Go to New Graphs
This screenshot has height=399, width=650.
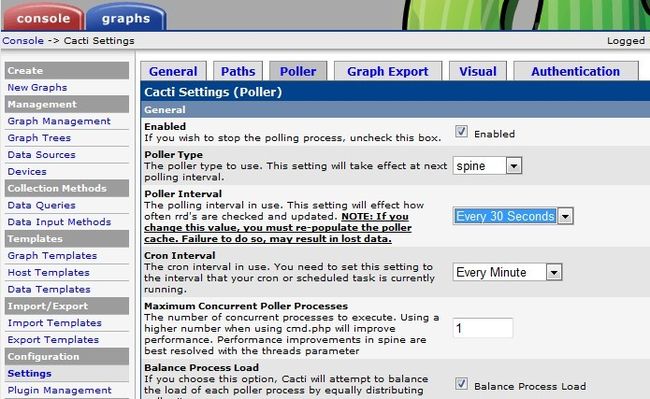coord(37,87)
